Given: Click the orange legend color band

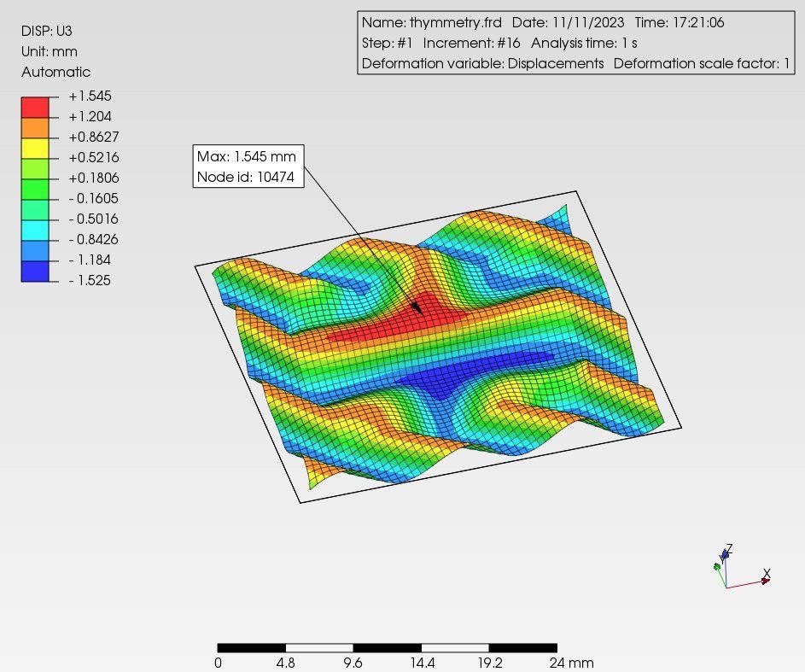Looking at the screenshot, I should click(35, 127).
